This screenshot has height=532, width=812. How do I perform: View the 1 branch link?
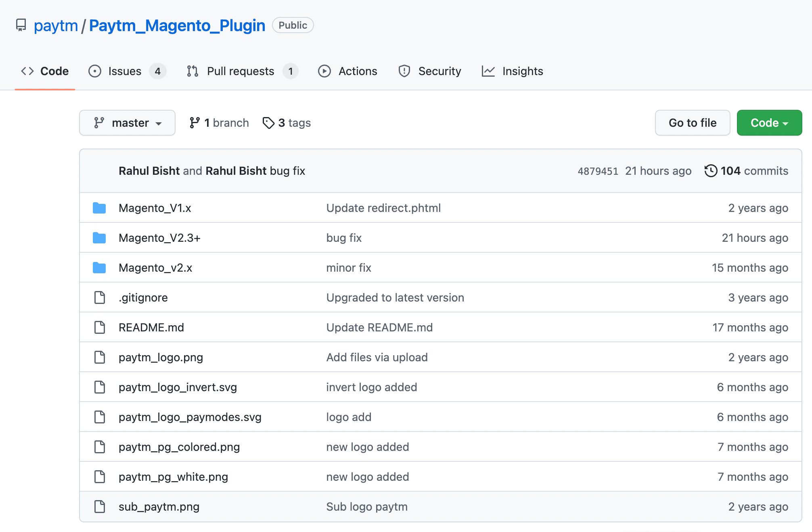pos(219,123)
